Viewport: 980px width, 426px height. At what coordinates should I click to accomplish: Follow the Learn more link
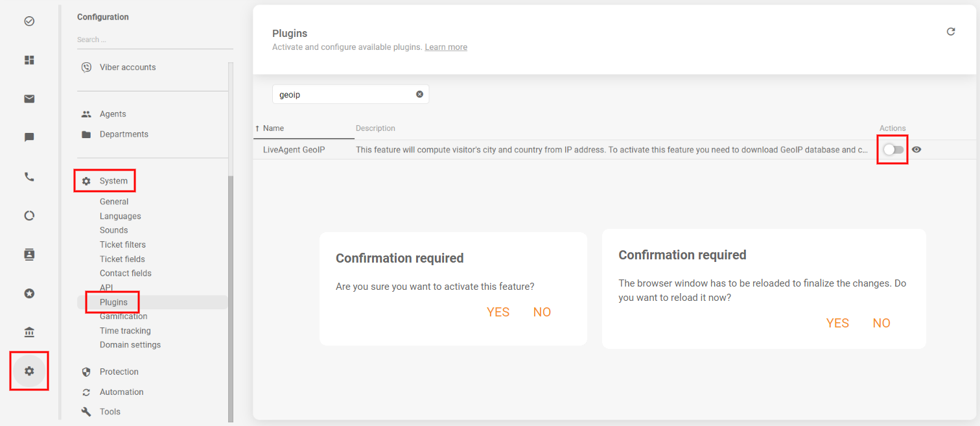coord(446,47)
